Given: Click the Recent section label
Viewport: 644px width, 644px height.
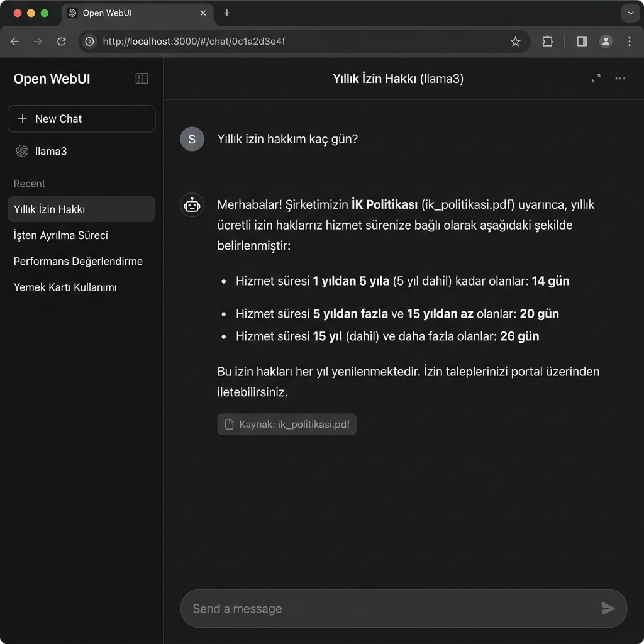Looking at the screenshot, I should tap(29, 184).
